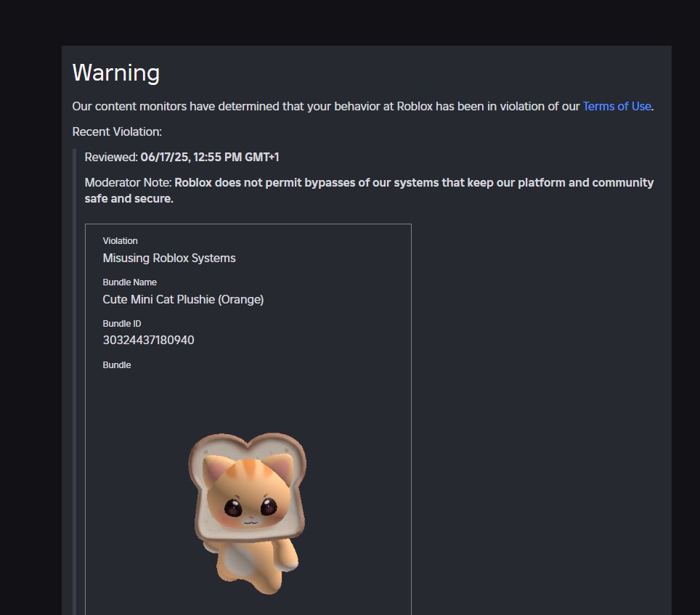Click the Moderator Note about bypasses
700x615 pixels.
369,190
